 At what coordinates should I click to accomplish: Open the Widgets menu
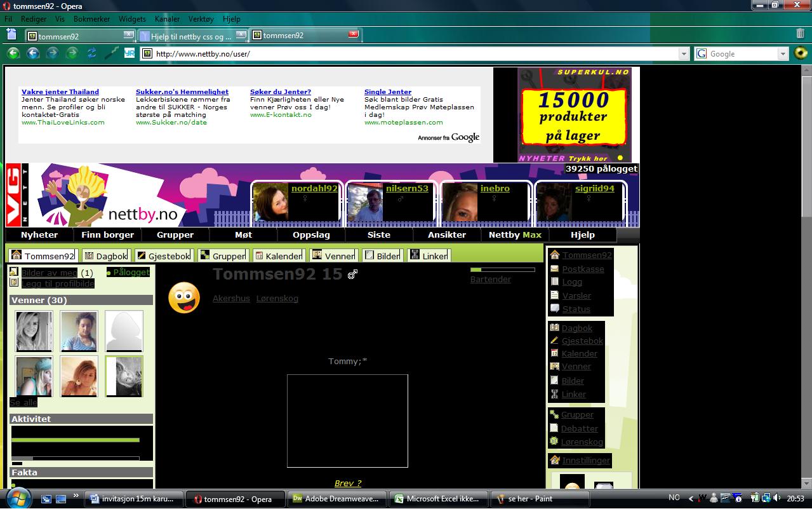[x=132, y=19]
